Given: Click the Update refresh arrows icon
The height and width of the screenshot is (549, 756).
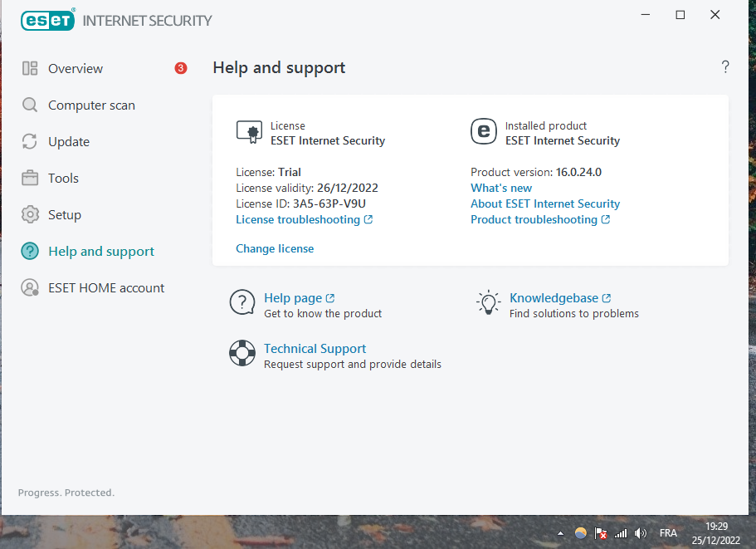Looking at the screenshot, I should (x=30, y=141).
